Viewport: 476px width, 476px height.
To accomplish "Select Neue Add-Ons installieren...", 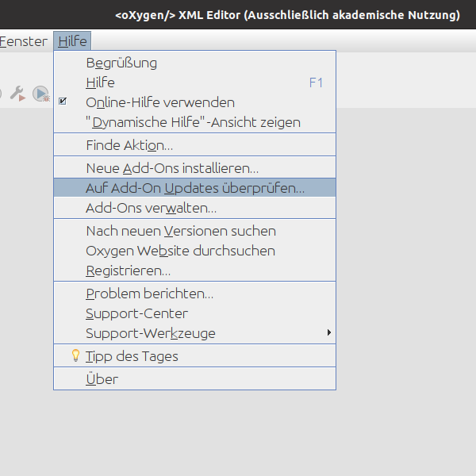I will tap(172, 168).
